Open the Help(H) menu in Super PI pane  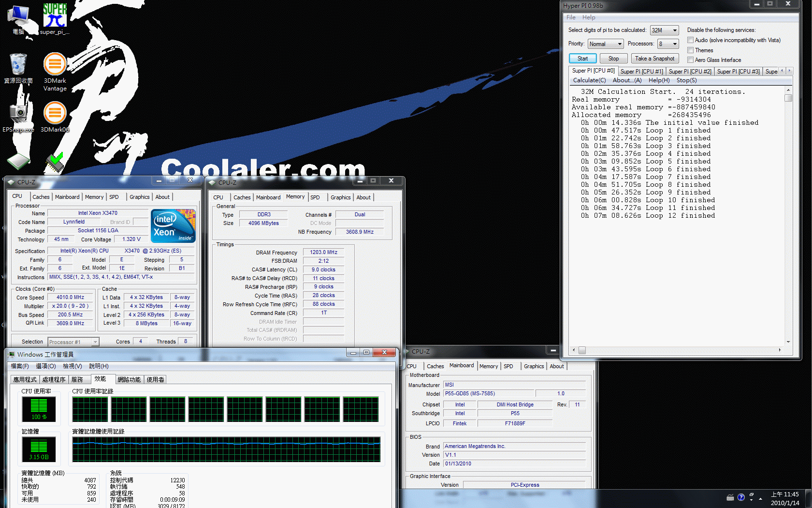pyautogui.click(x=659, y=80)
